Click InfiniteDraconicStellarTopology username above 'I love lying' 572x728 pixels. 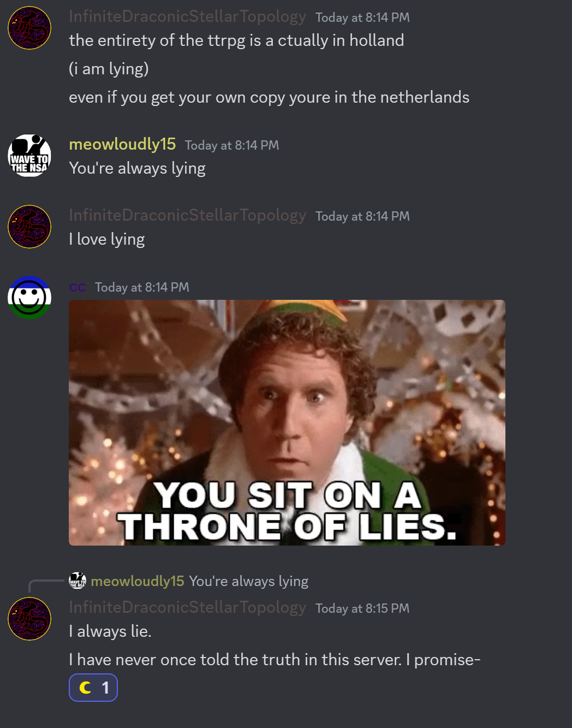187,215
